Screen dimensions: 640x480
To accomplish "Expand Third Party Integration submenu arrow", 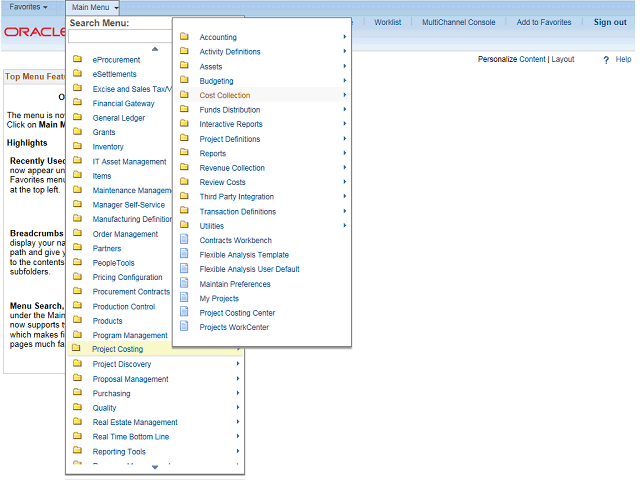I will point(344,196).
